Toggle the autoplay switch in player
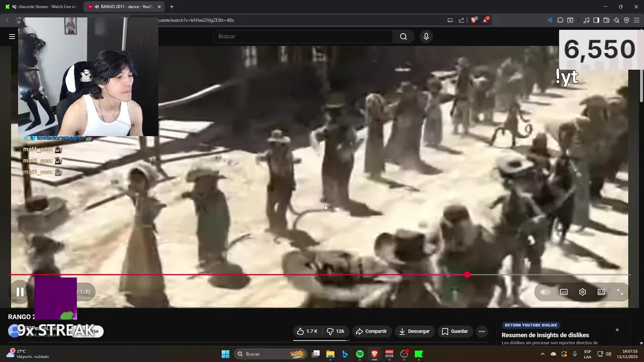 click(545, 292)
